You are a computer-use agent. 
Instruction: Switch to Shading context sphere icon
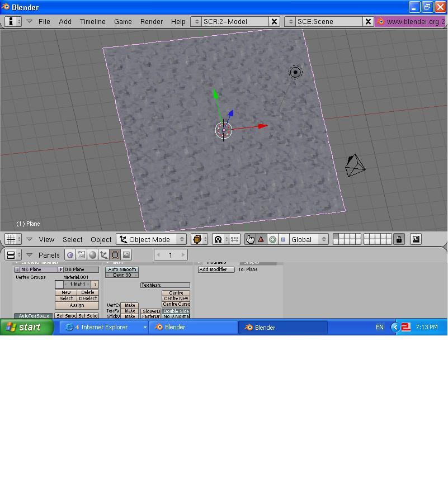pos(92,255)
